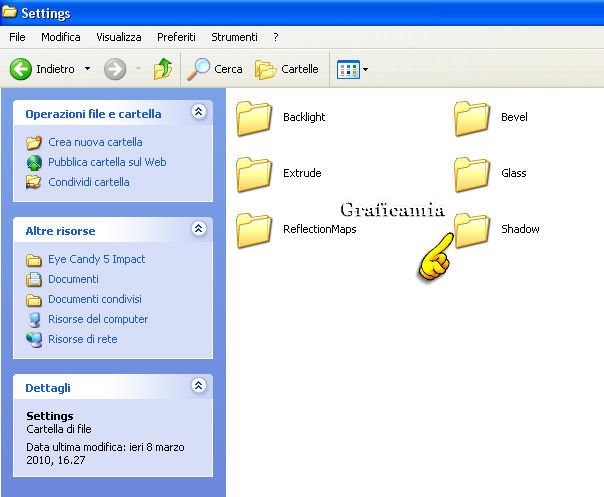
Task: Click the Cartelle folders icon
Action: (265, 70)
